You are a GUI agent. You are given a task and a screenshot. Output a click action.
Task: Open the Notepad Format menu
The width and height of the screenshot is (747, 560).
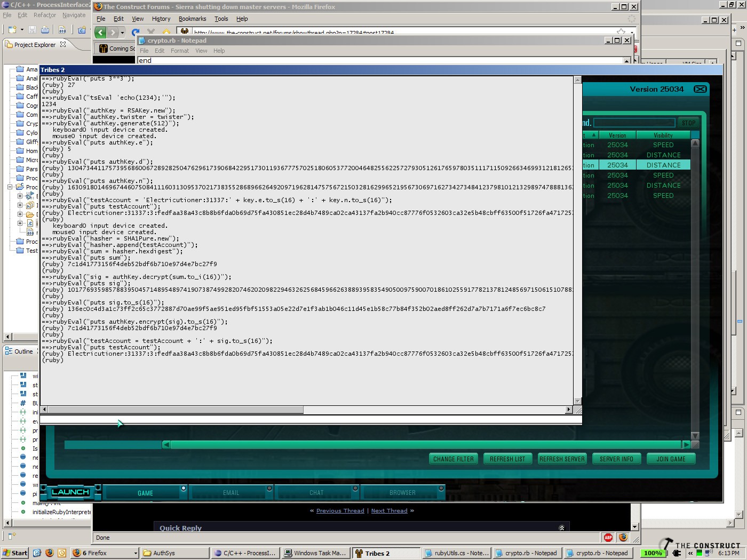[180, 51]
